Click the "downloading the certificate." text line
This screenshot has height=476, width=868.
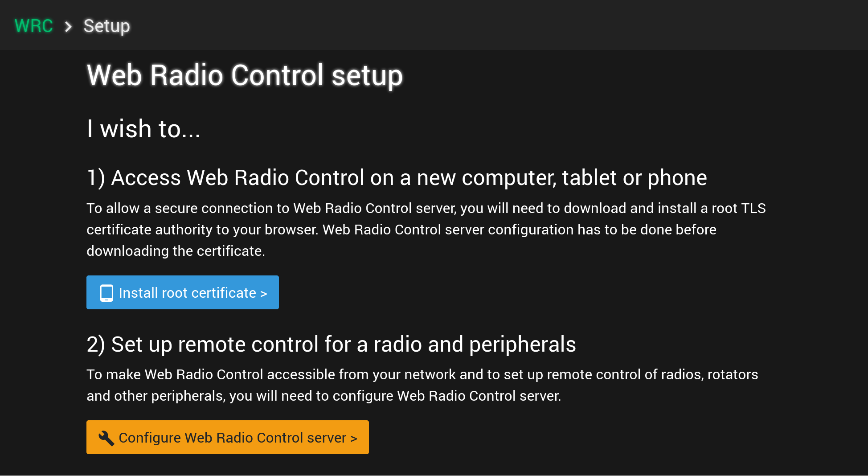point(176,251)
